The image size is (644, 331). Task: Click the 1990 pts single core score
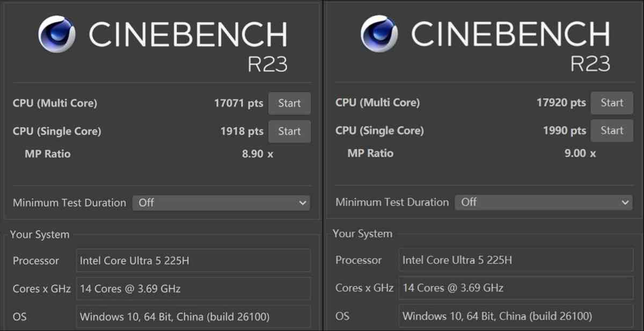(x=564, y=131)
